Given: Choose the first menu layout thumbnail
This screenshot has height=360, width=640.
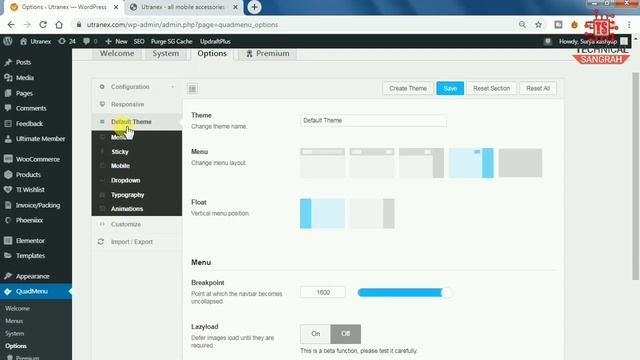Looking at the screenshot, I should (322, 163).
